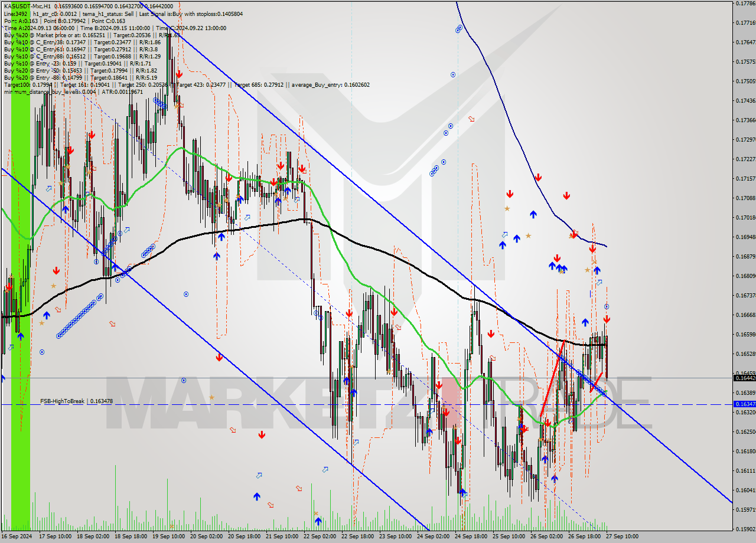Click the 0.17786 price axis label
This screenshot has height=543, width=756.
(x=745, y=4)
